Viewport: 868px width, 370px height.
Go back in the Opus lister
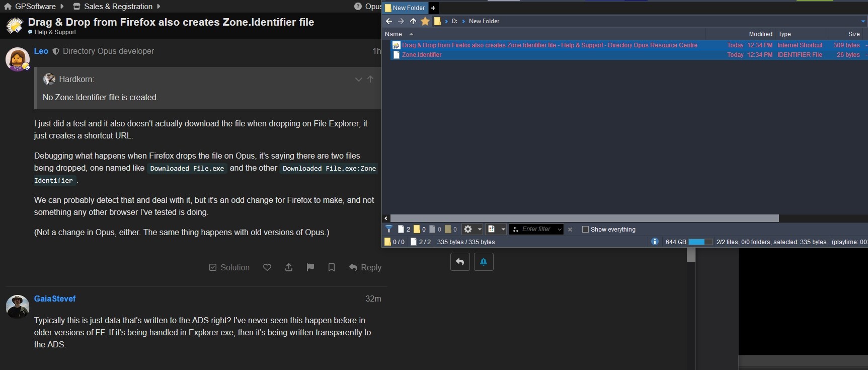click(x=388, y=21)
